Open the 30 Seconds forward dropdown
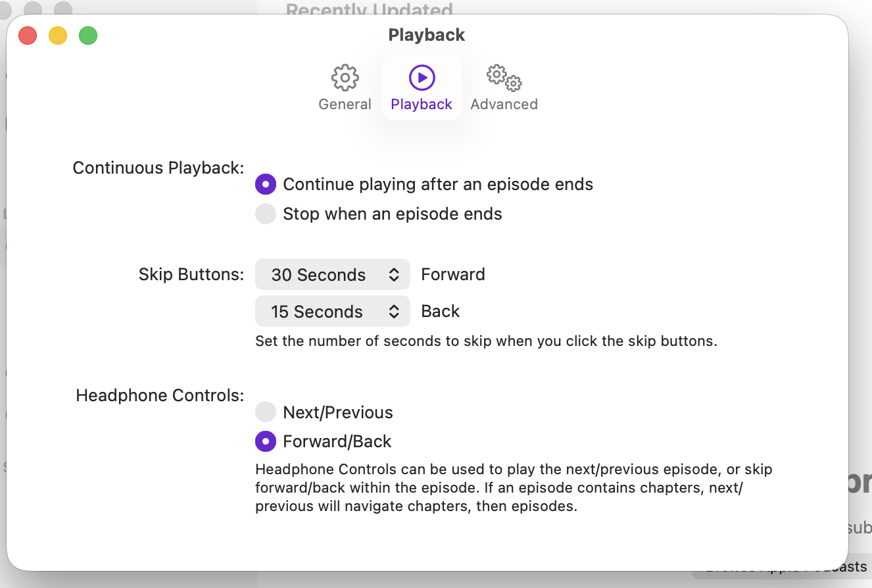The width and height of the screenshot is (872, 588). click(x=333, y=275)
